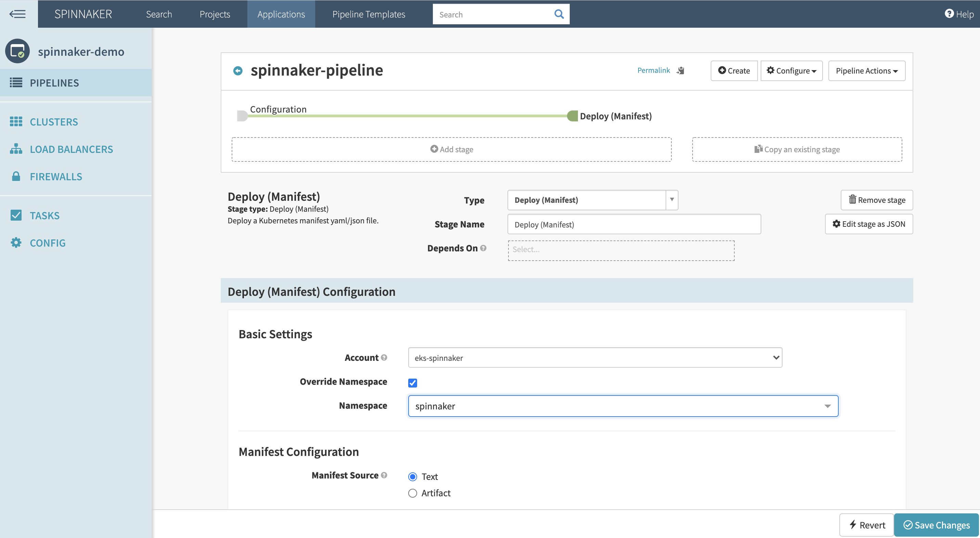Click the search magnifier icon
This screenshot has width=980, height=538.
(x=558, y=14)
